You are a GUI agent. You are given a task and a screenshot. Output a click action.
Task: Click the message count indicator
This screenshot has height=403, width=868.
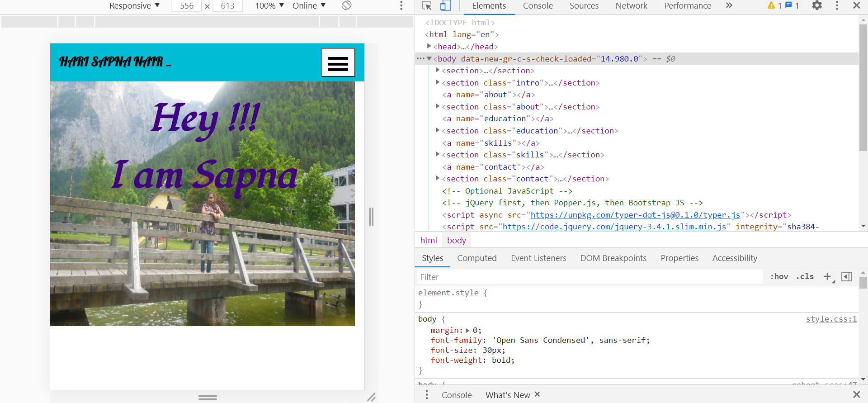point(792,5)
